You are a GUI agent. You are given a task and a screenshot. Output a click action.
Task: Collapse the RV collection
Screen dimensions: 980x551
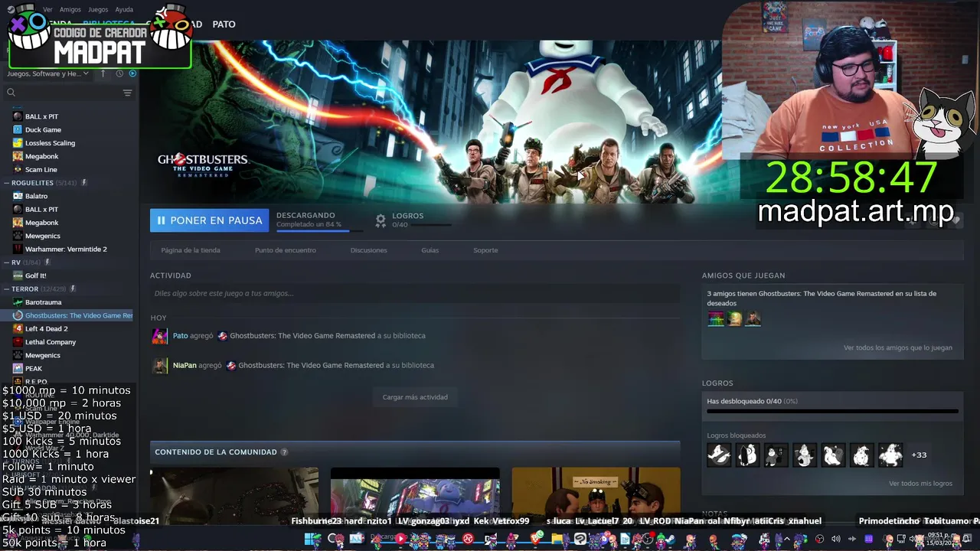6,262
